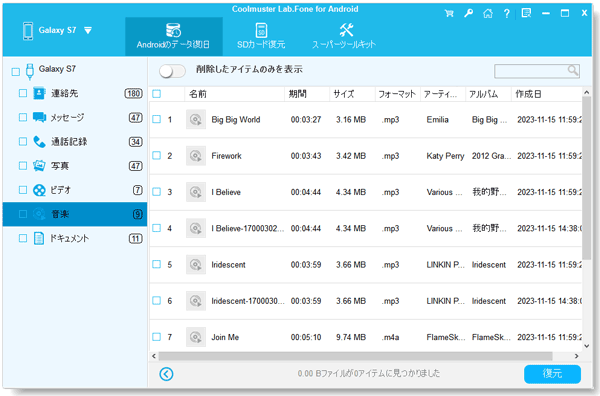Click the phone device icon
The image size is (600, 396).
coord(28,31)
